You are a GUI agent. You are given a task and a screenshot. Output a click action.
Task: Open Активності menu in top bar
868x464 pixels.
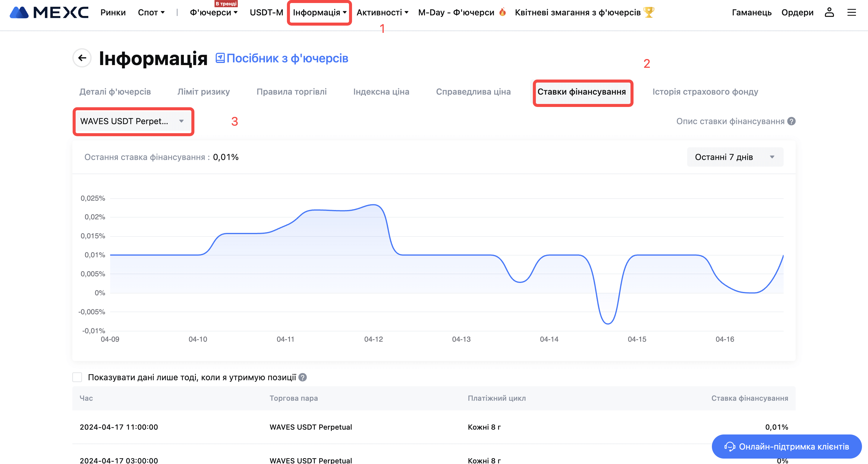382,12
